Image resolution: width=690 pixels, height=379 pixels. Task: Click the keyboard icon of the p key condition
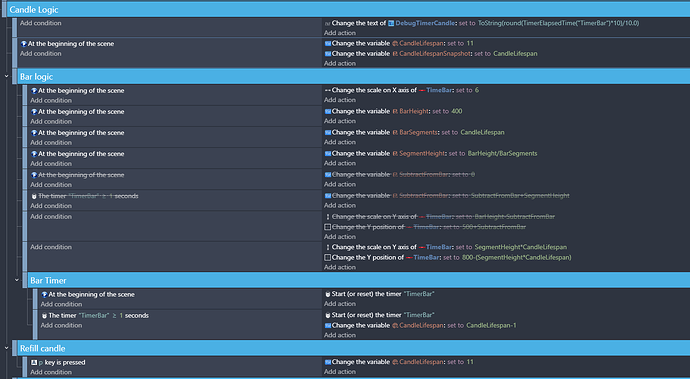[34, 362]
